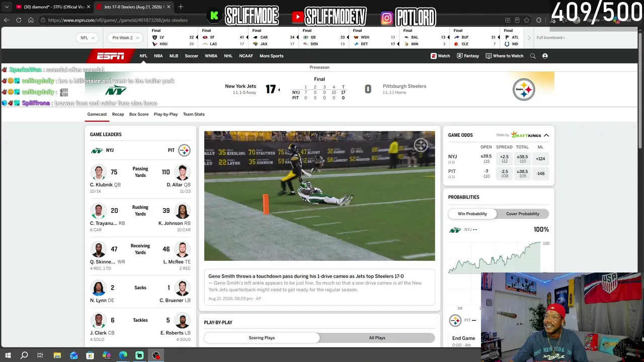Screen dimensions: 644x362
Task: Open Windows taskbar search
Action: click(24, 355)
